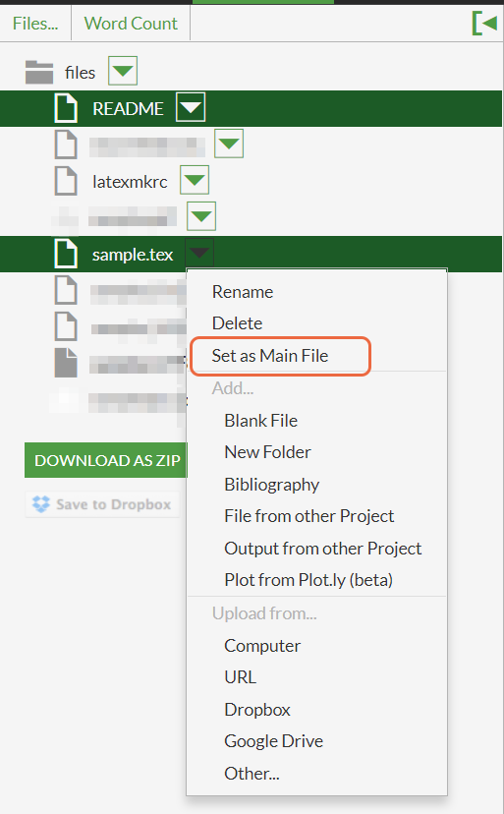504x814 pixels.
Task: Add a New Folder
Action: (x=267, y=452)
